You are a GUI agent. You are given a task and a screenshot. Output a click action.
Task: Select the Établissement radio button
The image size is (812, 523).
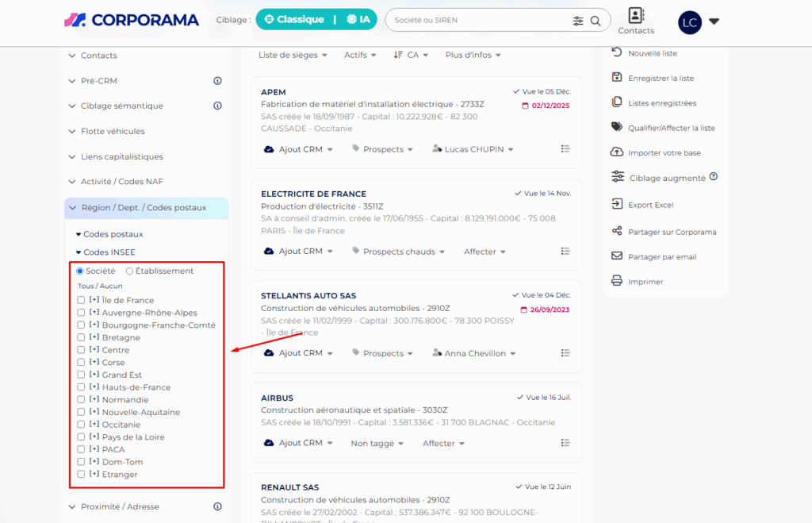coord(130,271)
